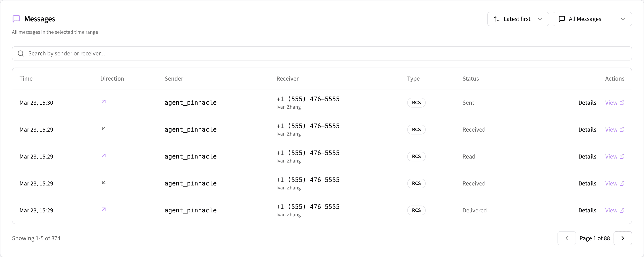Click the chat bubble icon in All Messages filter
The image size is (644, 257).
coord(562,19)
